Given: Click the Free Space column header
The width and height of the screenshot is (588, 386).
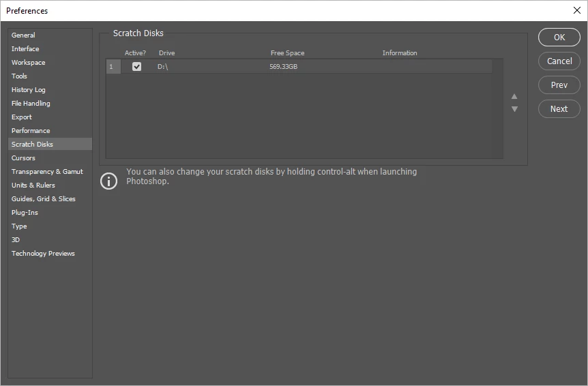Looking at the screenshot, I should coord(288,53).
